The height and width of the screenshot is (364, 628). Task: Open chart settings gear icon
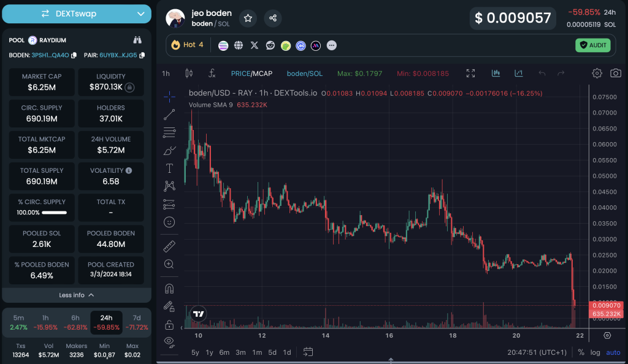tap(597, 74)
